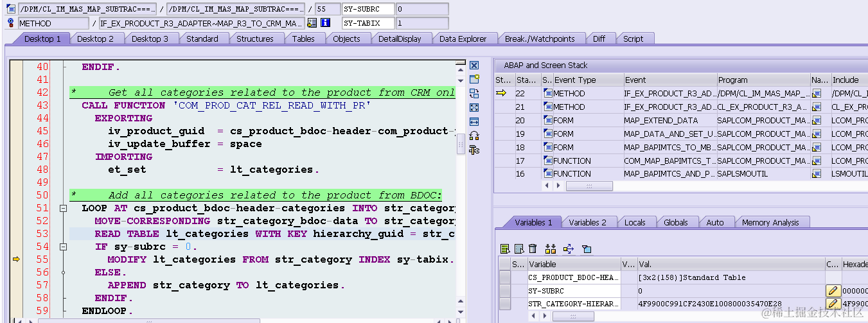
Task: Collapse the IF block at line 54
Action: click(64, 247)
